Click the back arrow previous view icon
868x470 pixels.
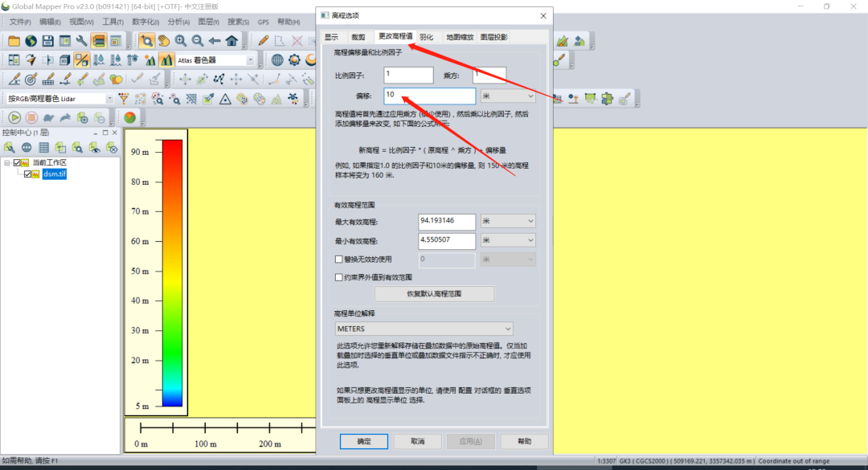coord(215,41)
